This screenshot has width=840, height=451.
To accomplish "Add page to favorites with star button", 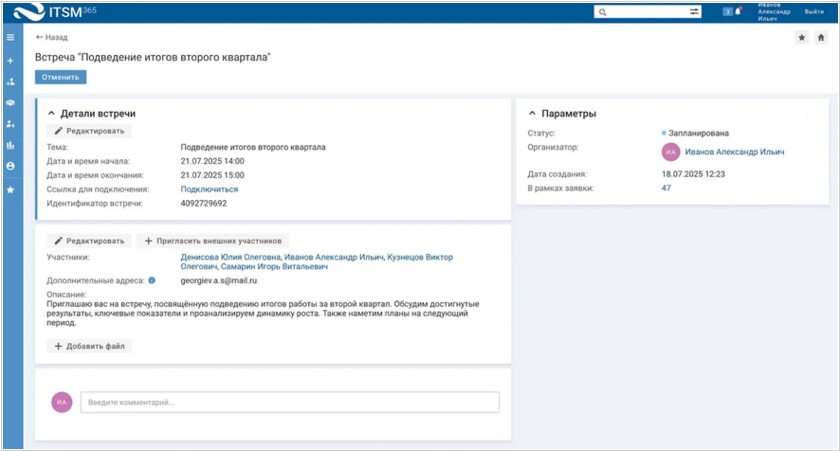I will pyautogui.click(x=801, y=38).
